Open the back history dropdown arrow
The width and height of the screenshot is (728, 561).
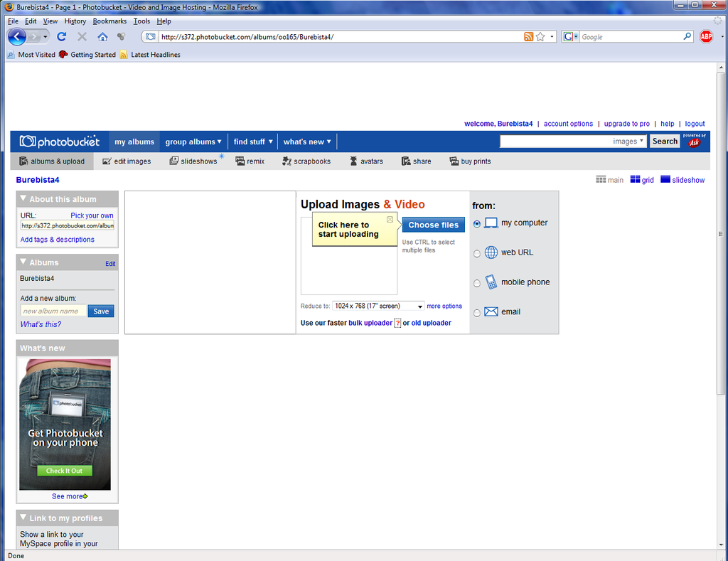pos(45,37)
